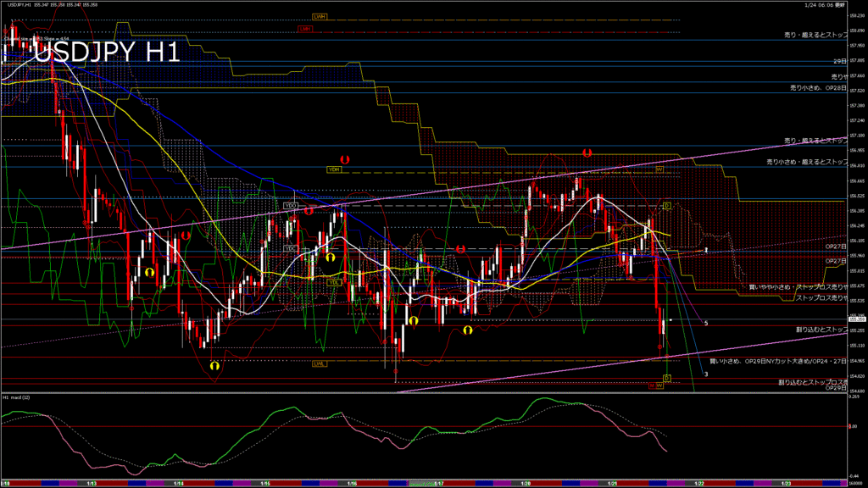This screenshot has height=488, width=868.
Task: Click the 1/23 date on time axis
Action: pos(786,484)
